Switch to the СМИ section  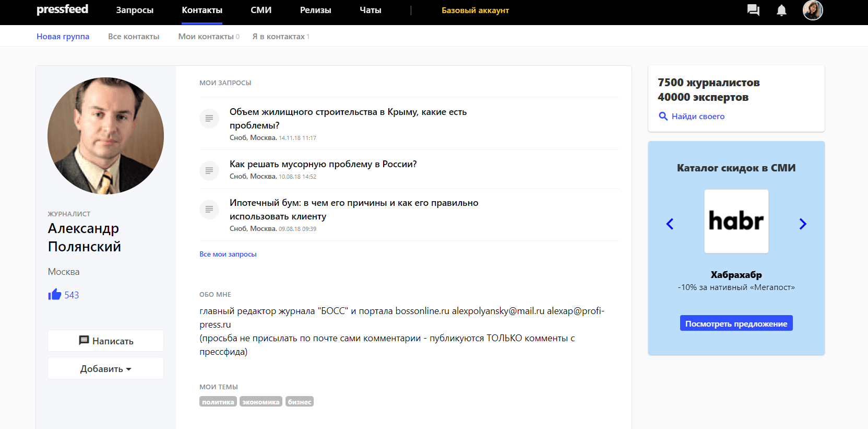point(261,10)
